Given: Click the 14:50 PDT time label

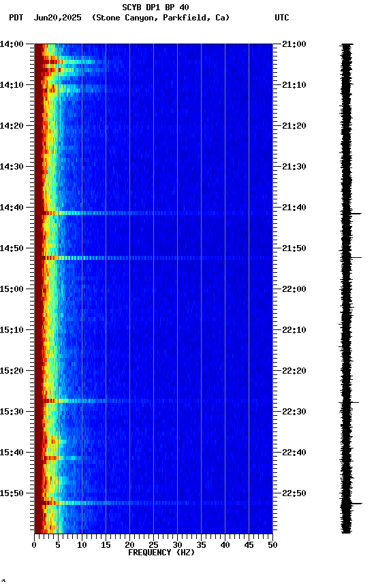Looking at the screenshot, I should coord(12,248).
